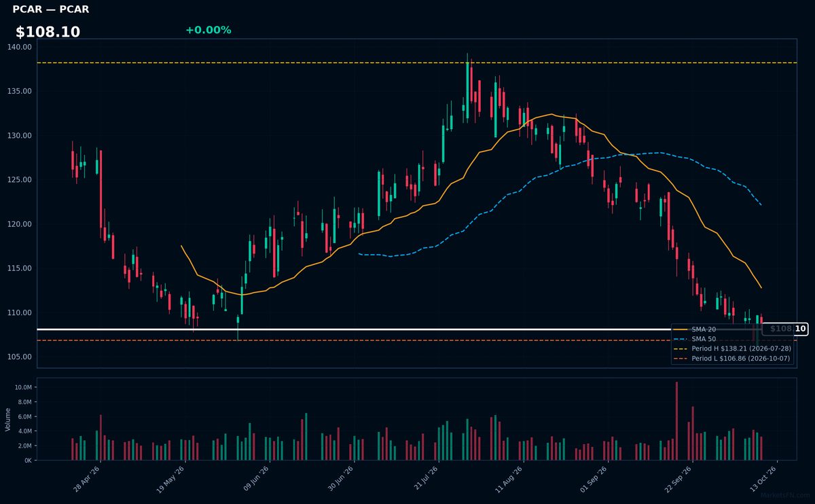Click the 6.0M volume axis label
Screen dimensions: 815x504
[x=25, y=416]
